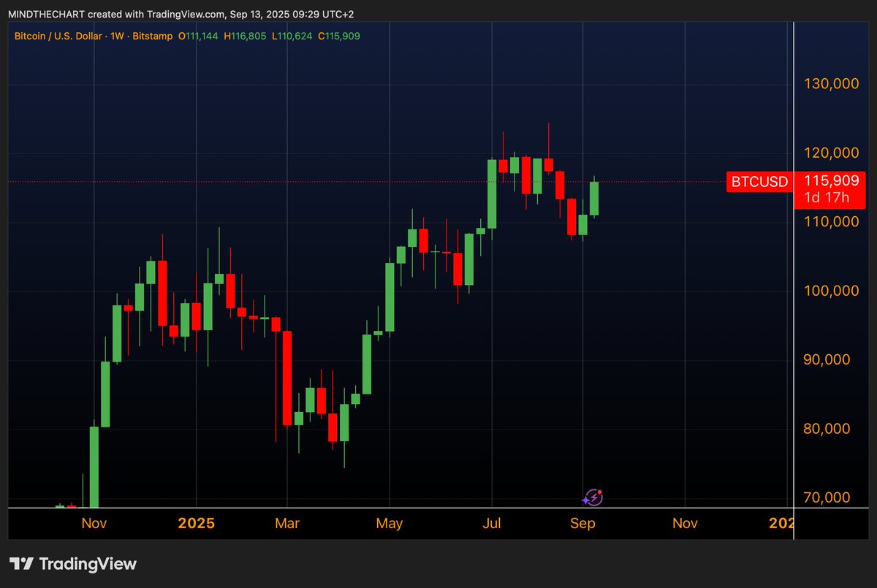Viewport: 877px width, 588px height.
Task: Click the Mar label on time axis
Action: point(287,523)
